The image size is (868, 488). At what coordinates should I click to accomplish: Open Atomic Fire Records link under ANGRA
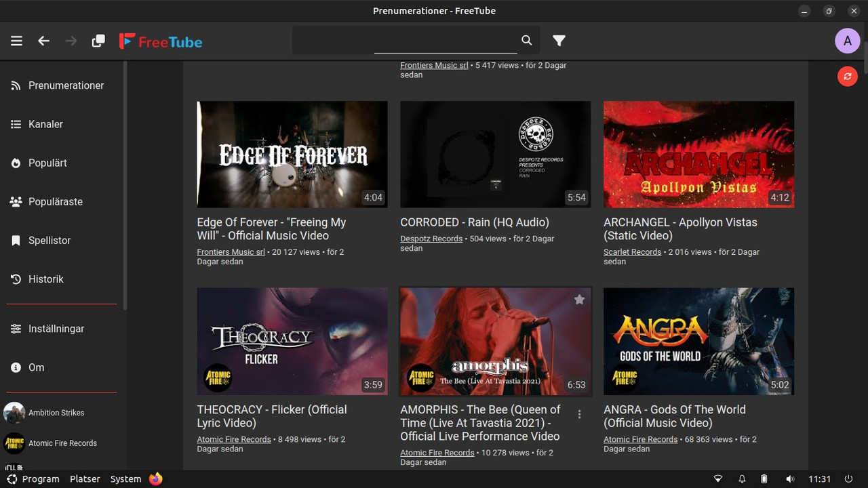tap(641, 439)
